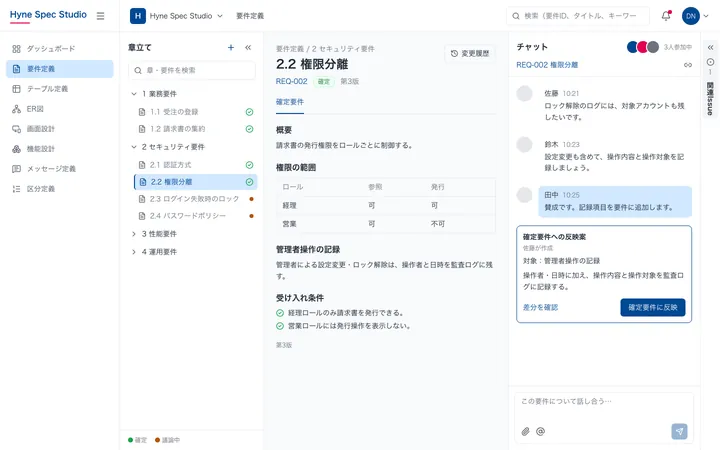
Task: Open 変更履歴 change history
Action: (x=470, y=54)
